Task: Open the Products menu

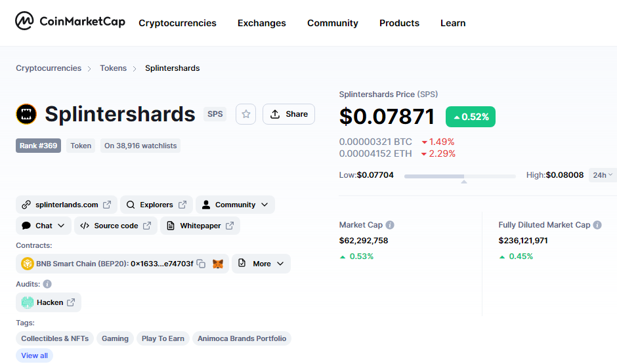Action: pos(399,23)
